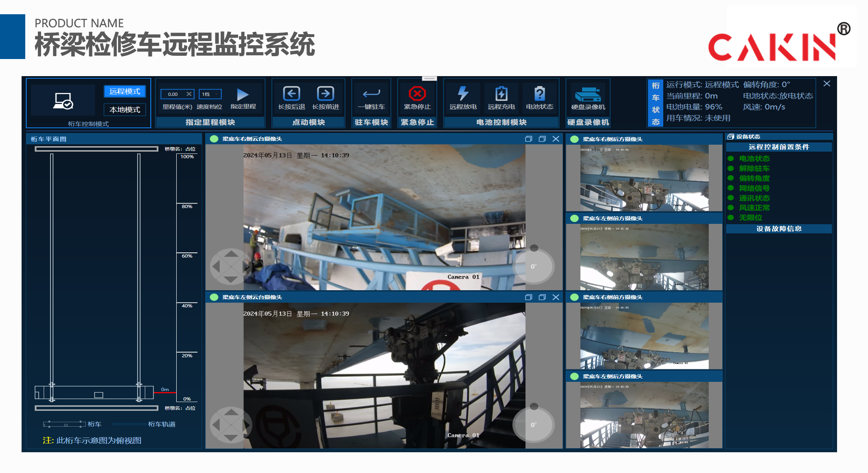Click the right camera angle dial 0°

click(x=534, y=266)
